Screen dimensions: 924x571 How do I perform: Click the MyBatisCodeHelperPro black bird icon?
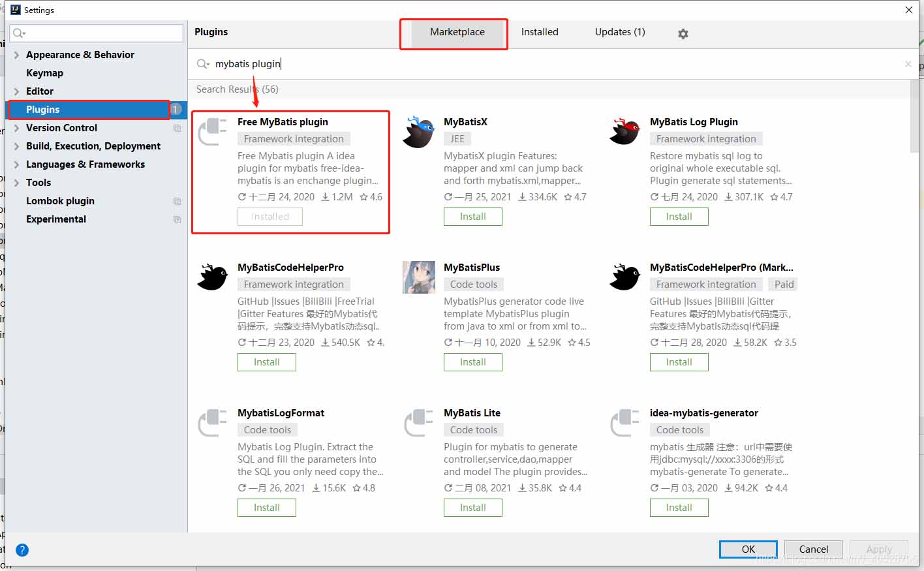click(213, 277)
